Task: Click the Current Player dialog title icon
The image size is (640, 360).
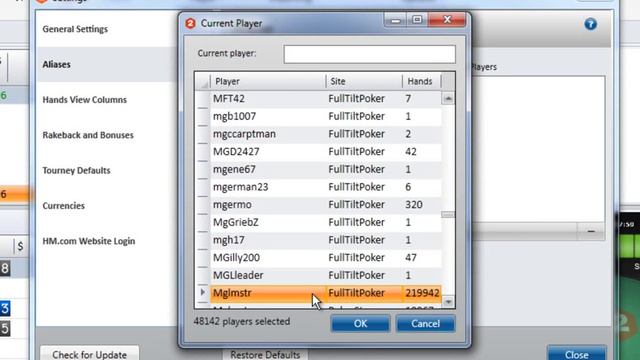Action: (190, 23)
